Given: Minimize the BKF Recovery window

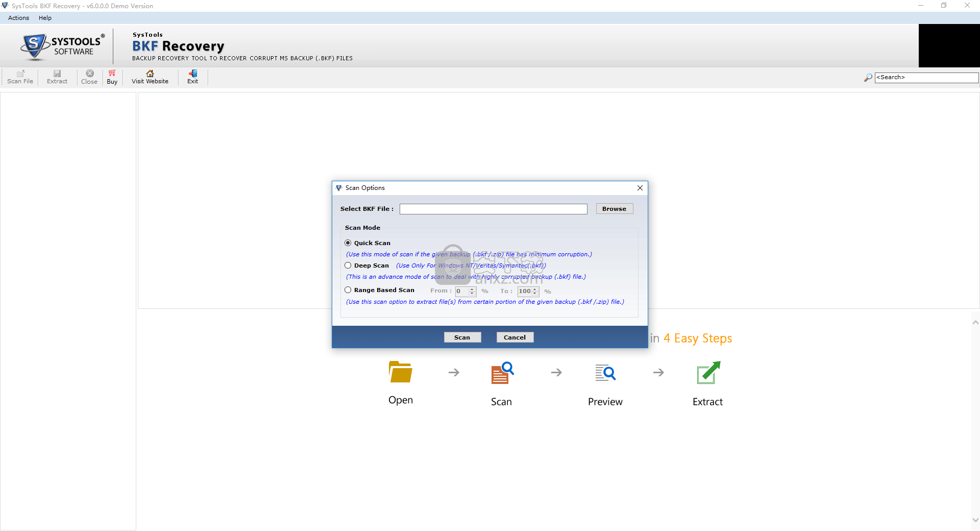Looking at the screenshot, I should [x=921, y=6].
